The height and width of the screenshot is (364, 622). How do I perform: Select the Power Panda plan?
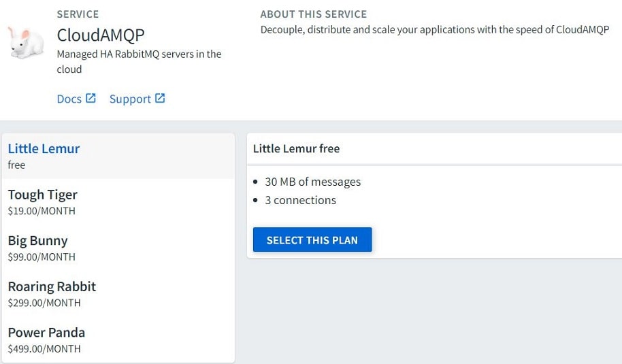tap(118, 340)
